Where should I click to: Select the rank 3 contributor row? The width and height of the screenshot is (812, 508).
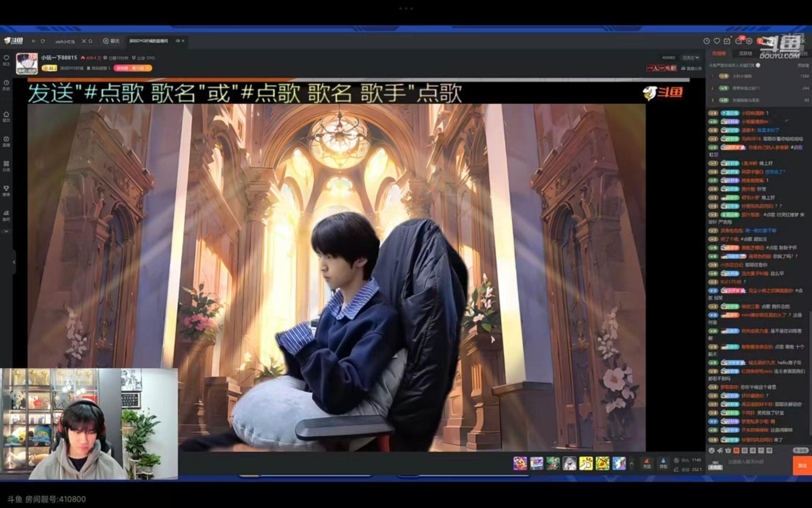point(759,100)
